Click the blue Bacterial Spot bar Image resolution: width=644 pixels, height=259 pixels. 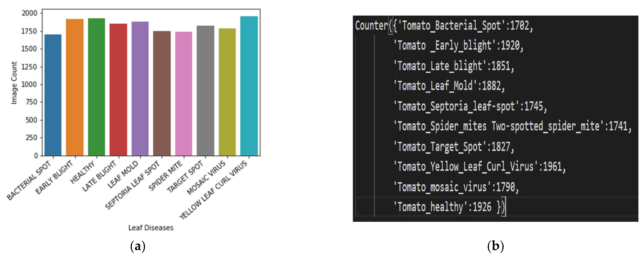pyautogui.click(x=53, y=95)
